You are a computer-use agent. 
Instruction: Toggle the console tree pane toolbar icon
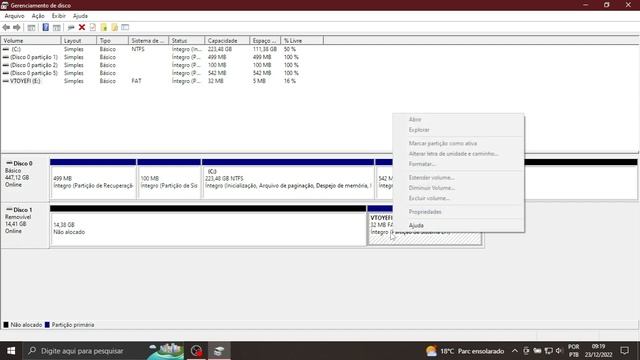(x=31, y=27)
